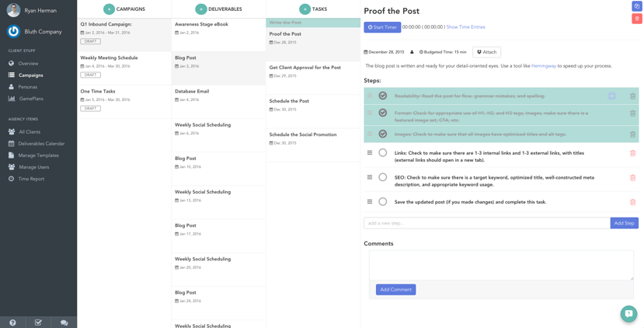Click the Start Timer button
644x328 pixels.
(382, 27)
